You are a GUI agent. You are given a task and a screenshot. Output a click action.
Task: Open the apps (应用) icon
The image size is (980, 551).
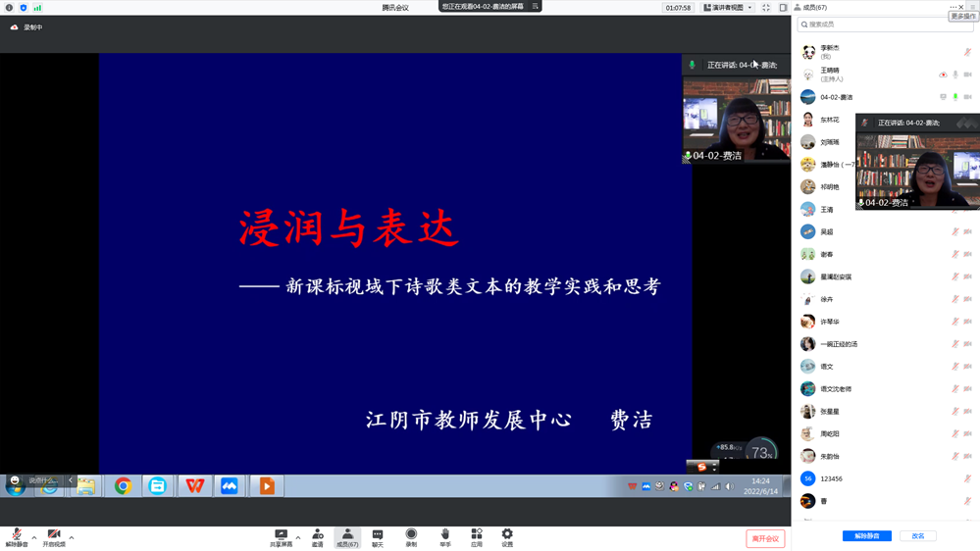(x=477, y=534)
